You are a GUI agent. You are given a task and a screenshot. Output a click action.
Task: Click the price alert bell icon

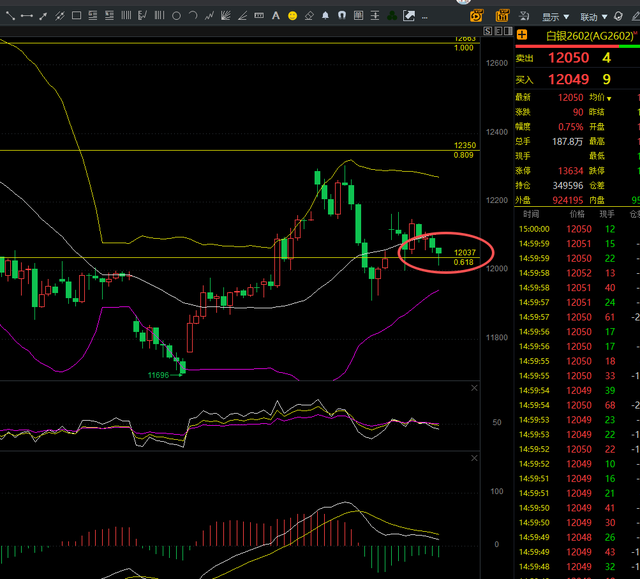(325, 16)
